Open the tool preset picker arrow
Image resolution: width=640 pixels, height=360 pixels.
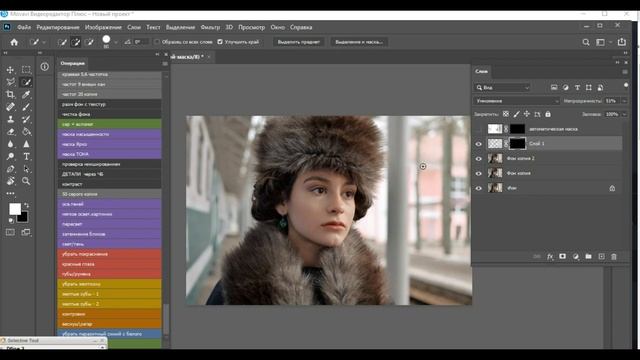pyautogui.click(x=44, y=42)
